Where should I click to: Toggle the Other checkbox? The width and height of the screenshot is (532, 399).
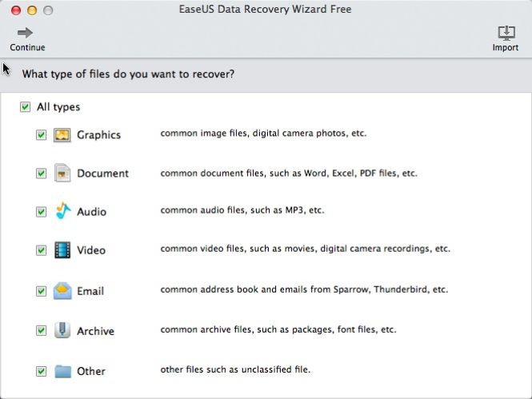[x=41, y=371]
